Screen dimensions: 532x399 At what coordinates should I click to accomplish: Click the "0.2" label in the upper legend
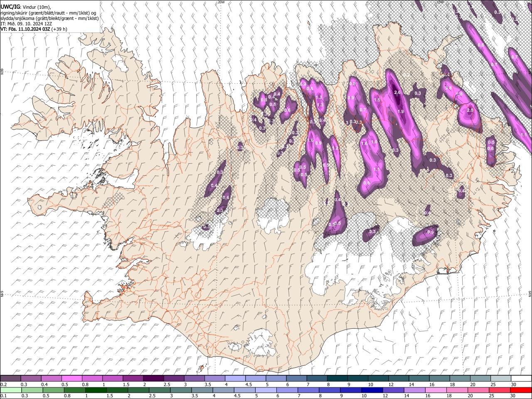coord(3,384)
